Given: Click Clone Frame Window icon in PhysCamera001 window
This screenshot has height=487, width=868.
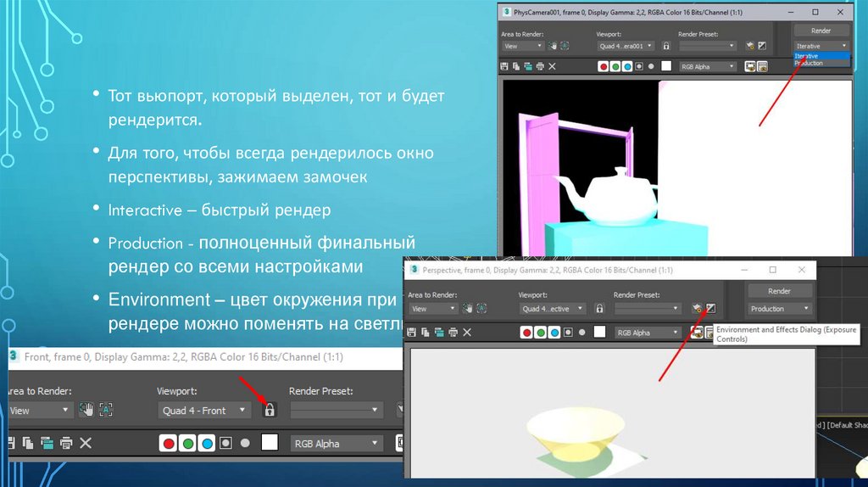Looking at the screenshot, I should point(528,66).
